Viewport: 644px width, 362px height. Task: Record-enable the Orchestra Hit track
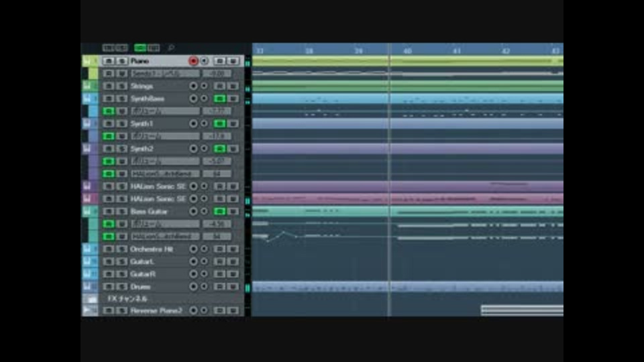(193, 249)
